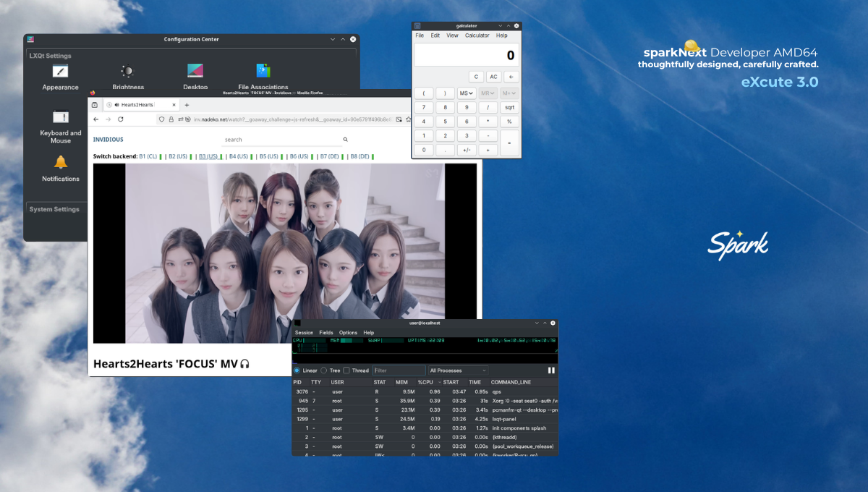The image size is (868, 492).
Task: Click the Invidious search magnifier icon
Action: click(x=346, y=140)
